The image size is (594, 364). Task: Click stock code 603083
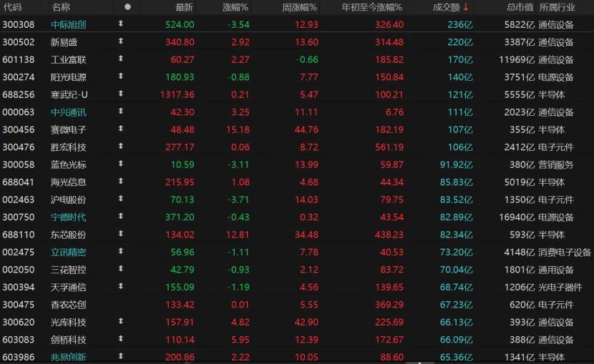coord(19,340)
